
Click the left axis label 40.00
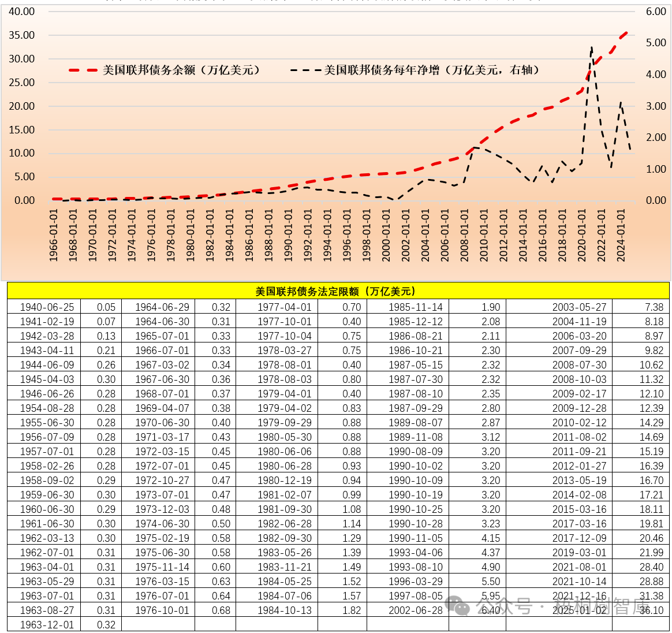point(22,12)
